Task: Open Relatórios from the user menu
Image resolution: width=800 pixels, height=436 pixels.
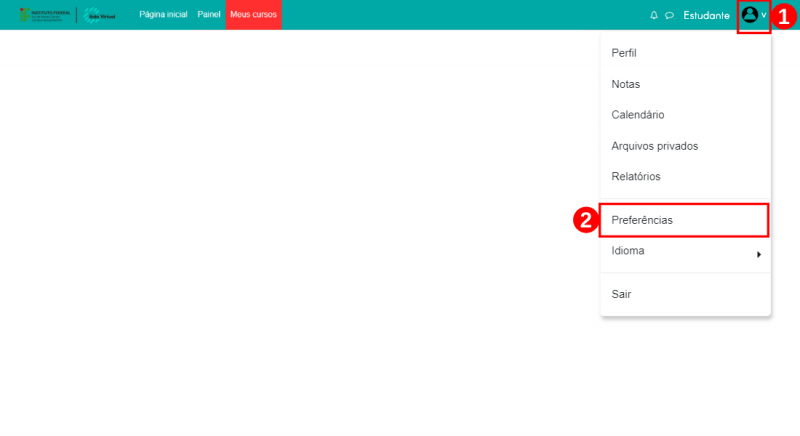Action: pos(685,176)
